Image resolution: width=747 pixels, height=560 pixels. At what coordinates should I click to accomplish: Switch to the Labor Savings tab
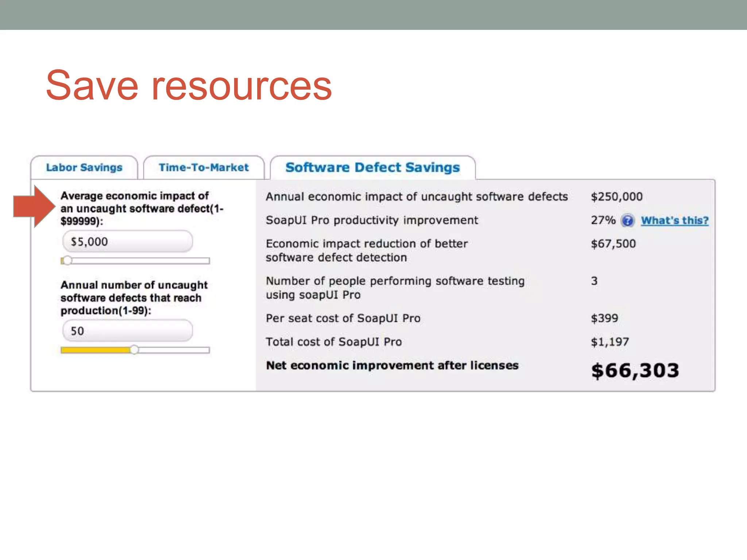coord(84,167)
